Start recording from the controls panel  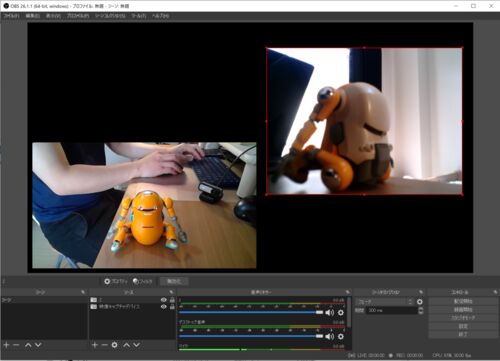pos(463,310)
